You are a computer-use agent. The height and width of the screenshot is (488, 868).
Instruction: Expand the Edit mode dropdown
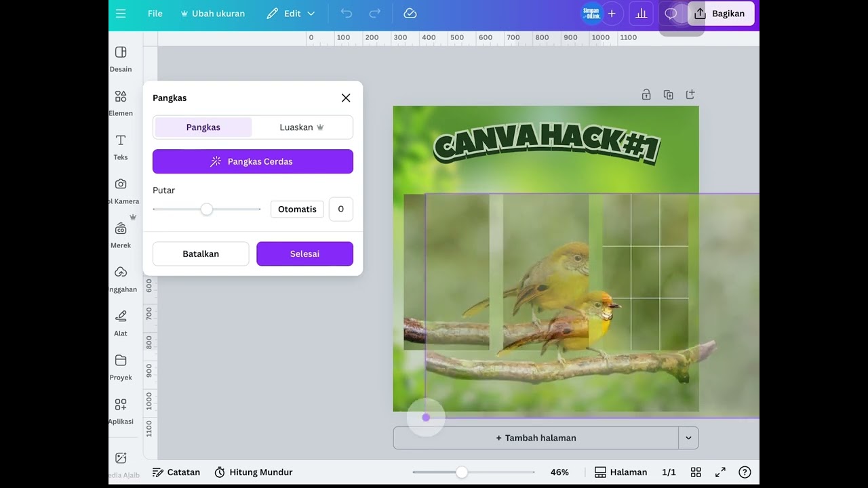pyautogui.click(x=291, y=14)
